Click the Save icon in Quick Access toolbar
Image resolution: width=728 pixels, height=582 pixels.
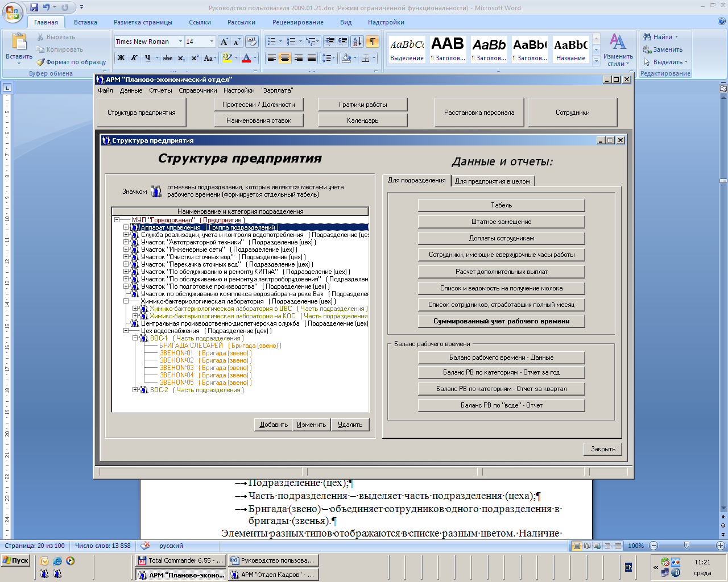34,7
